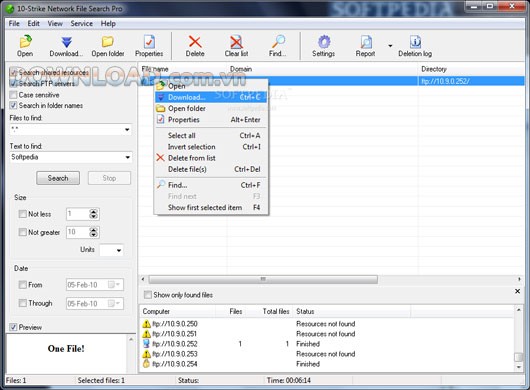The width and height of the screenshot is (530, 390).
Task: Expand the Text to find dropdown
Action: tap(127, 157)
